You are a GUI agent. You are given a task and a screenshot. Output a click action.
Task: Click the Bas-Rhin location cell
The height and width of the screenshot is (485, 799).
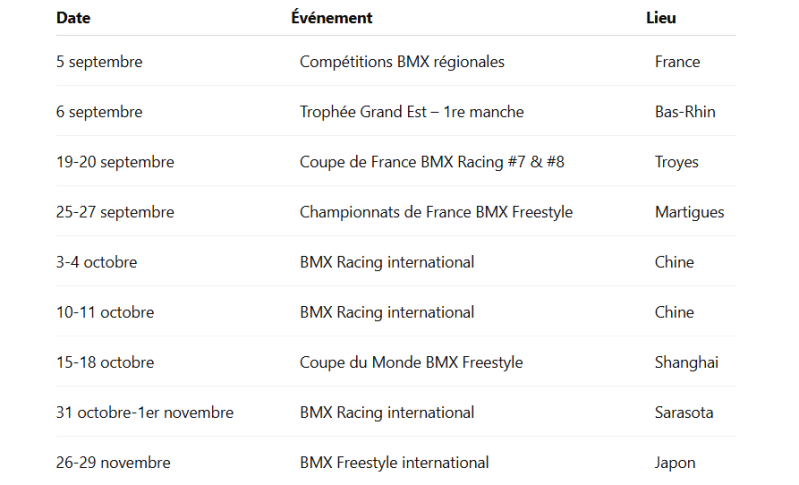(x=685, y=112)
